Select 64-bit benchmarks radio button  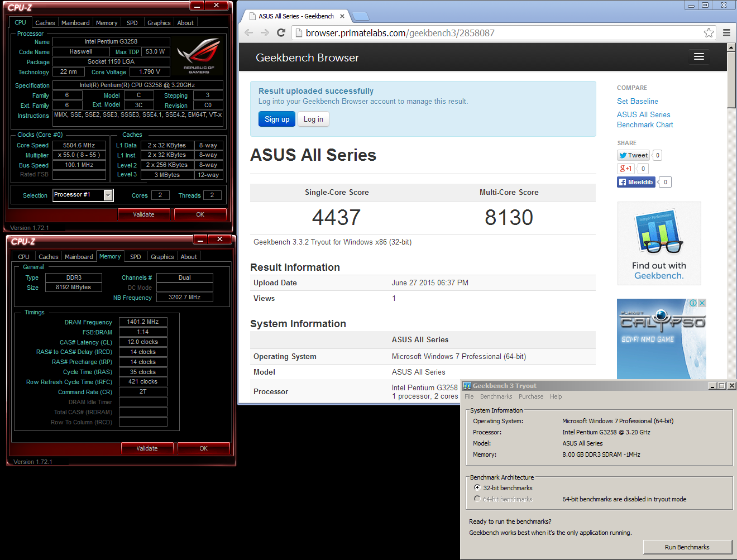click(477, 499)
